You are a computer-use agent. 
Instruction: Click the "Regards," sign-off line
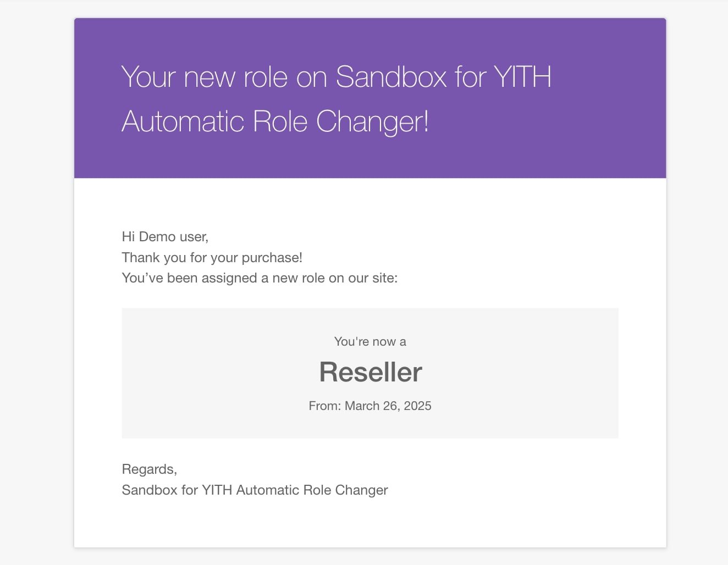pos(149,469)
